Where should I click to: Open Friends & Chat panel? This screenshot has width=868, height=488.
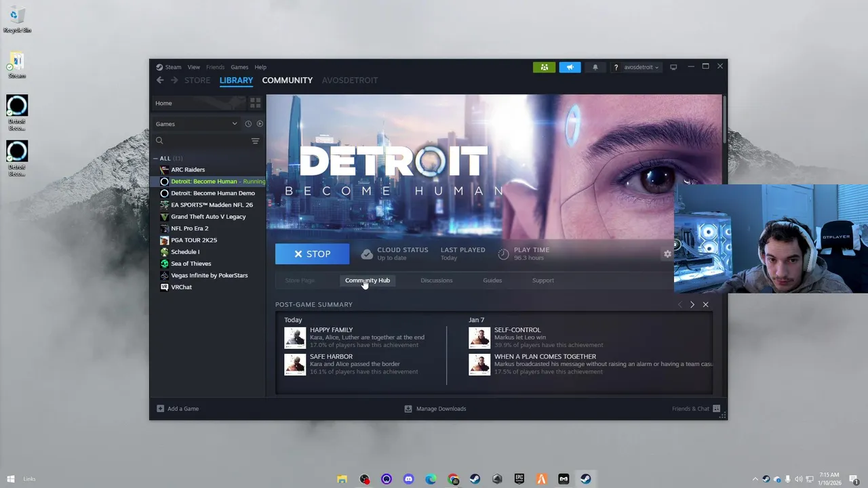click(x=696, y=409)
